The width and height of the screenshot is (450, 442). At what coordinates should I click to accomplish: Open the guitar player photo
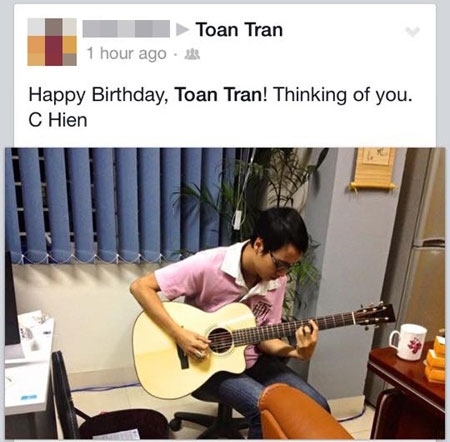[225, 293]
